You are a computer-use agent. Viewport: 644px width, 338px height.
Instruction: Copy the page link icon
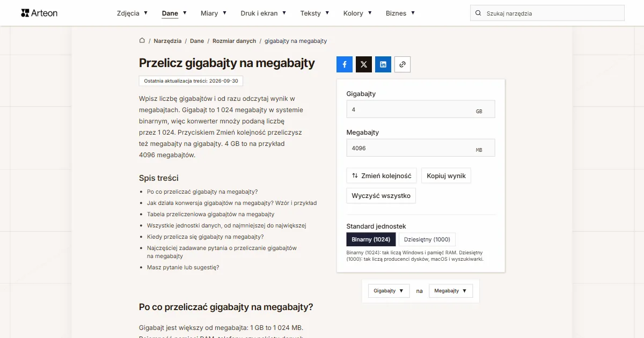click(x=402, y=64)
